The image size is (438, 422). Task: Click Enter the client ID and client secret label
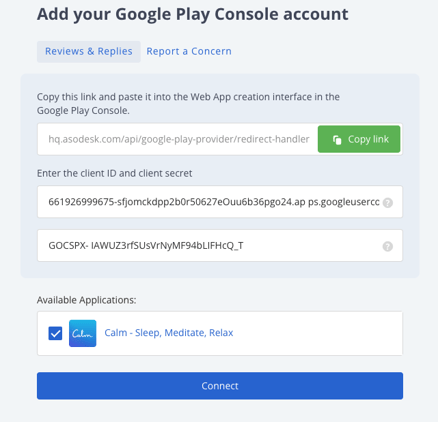(114, 173)
